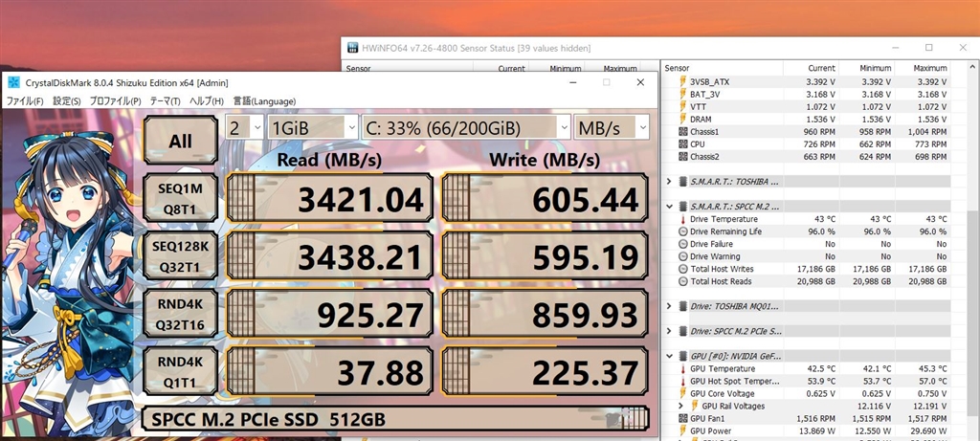The width and height of the screenshot is (980, 441).
Task: Click Drive Warning status icon
Action: 683,256
